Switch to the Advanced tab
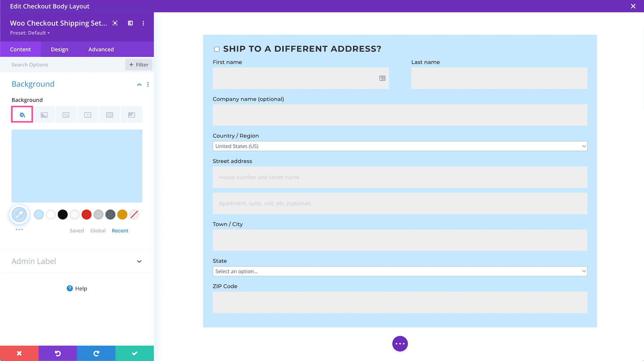This screenshot has width=644, height=361. click(x=101, y=49)
